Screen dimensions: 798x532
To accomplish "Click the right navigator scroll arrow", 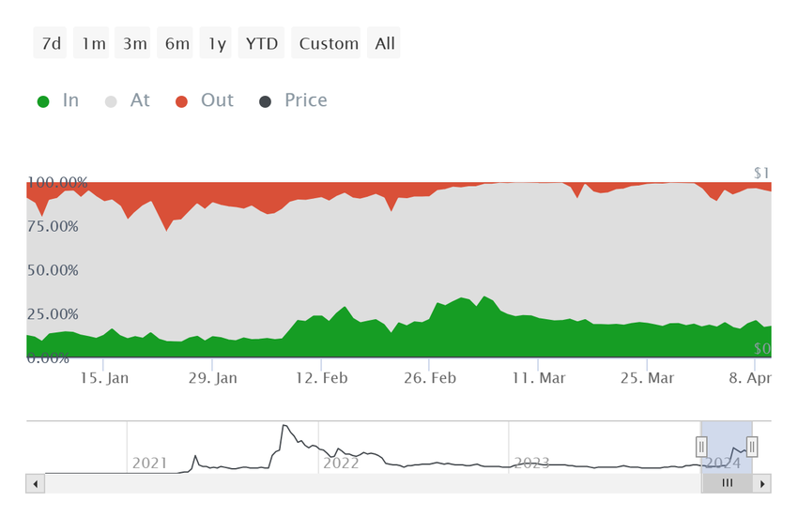I will tap(762, 484).
